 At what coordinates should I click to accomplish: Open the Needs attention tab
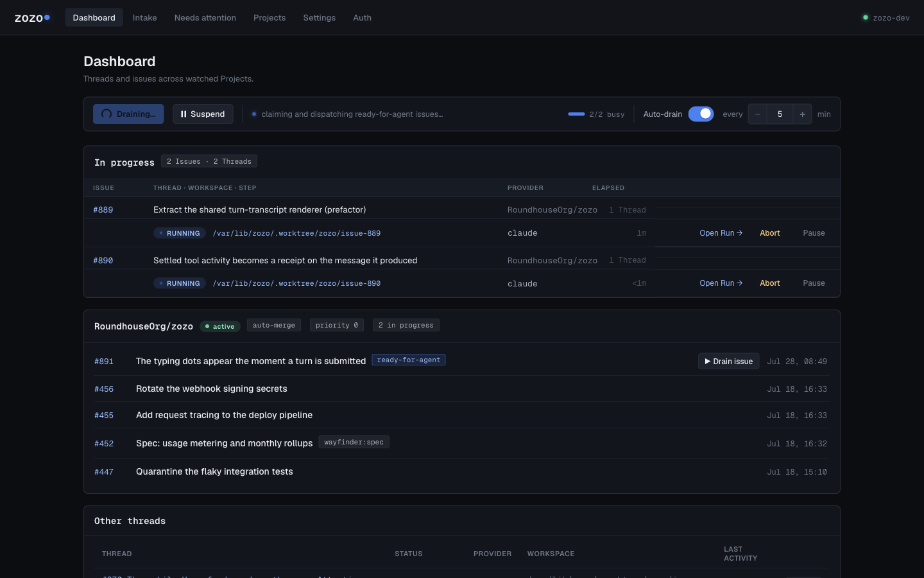(x=205, y=17)
